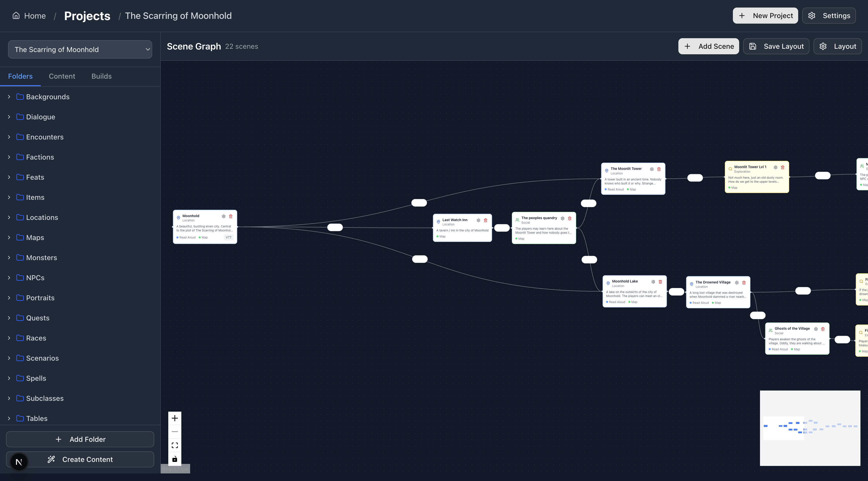Click the Save Layout button
The image size is (868, 481).
coord(776,46)
